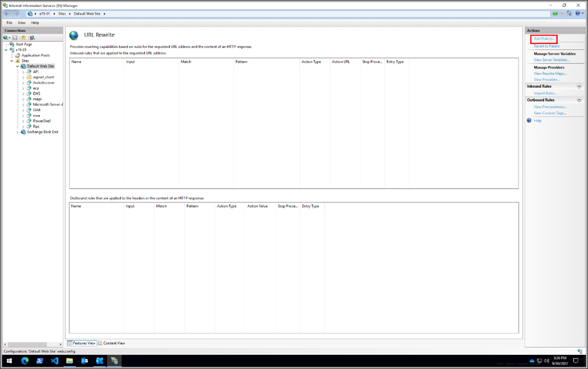Viewport: 588px width, 369px height.
Task: Select Rpc in the connections tree
Action: [36, 126]
